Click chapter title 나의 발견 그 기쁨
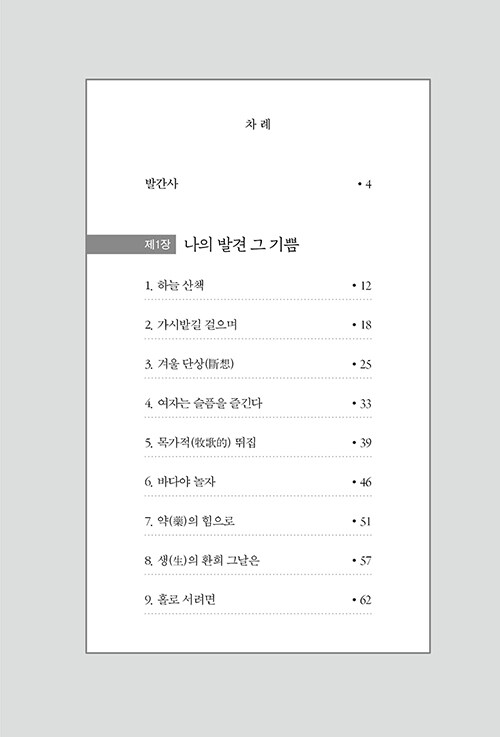Viewport: 500px width, 737px height. tap(242, 244)
